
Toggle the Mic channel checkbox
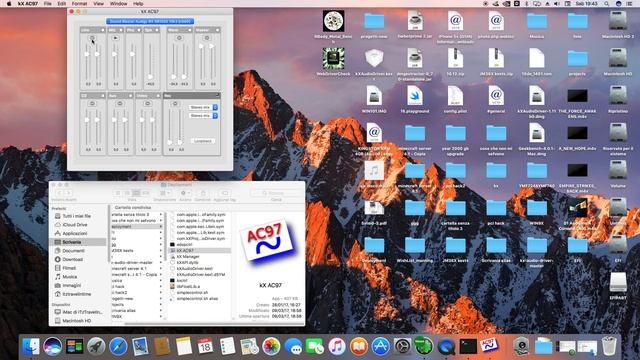[x=120, y=30]
